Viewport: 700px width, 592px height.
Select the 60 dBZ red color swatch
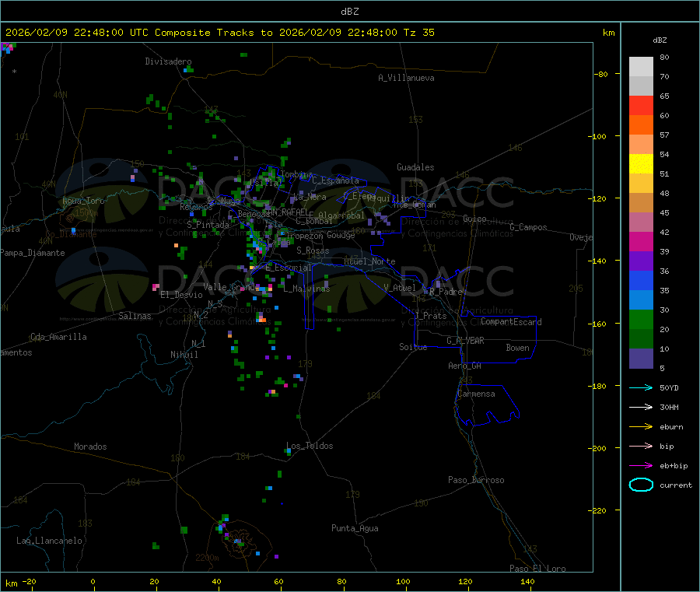tap(641, 105)
